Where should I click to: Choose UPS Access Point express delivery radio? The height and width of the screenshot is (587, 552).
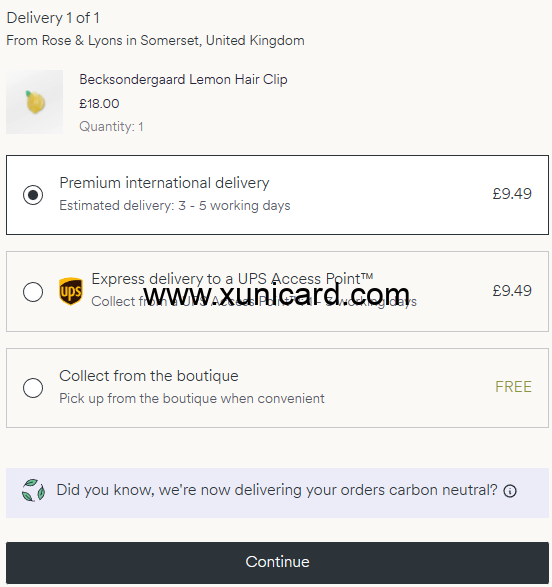(33, 292)
